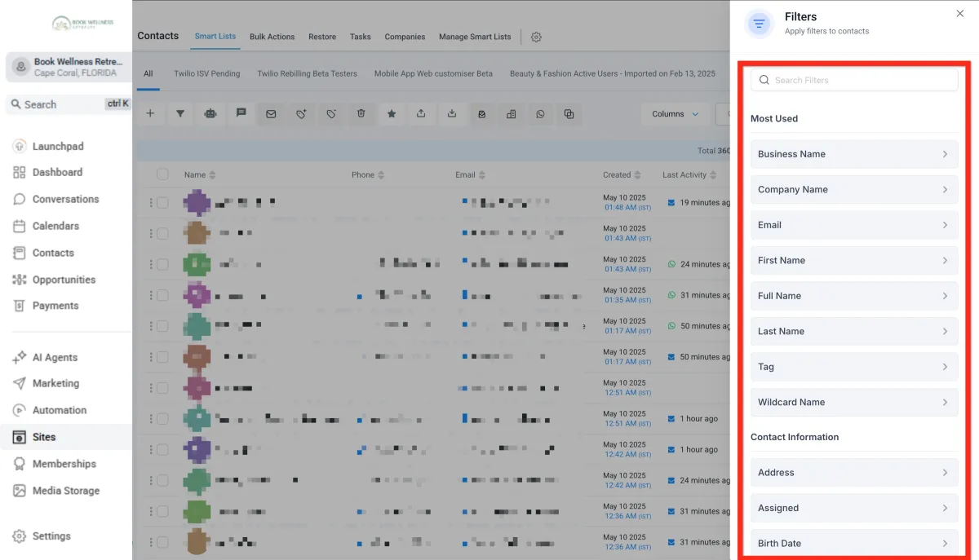The image size is (979, 560).
Task: Close the Filters panel
Action: tap(959, 14)
